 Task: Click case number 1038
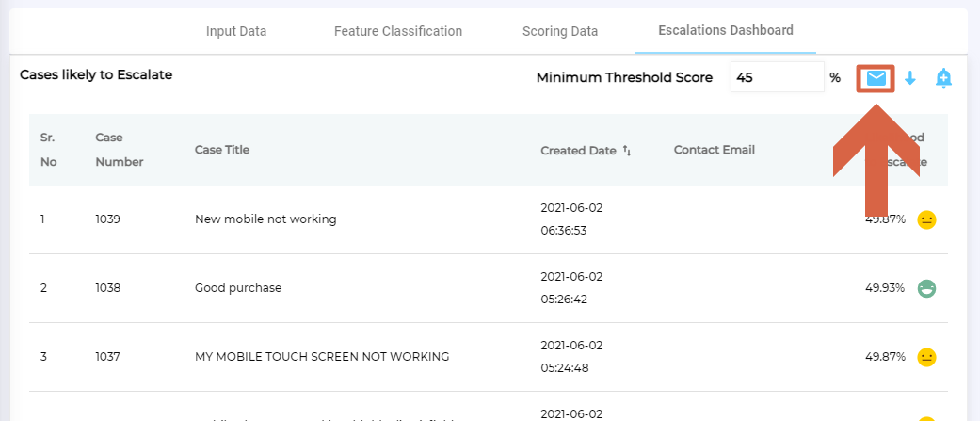107,288
